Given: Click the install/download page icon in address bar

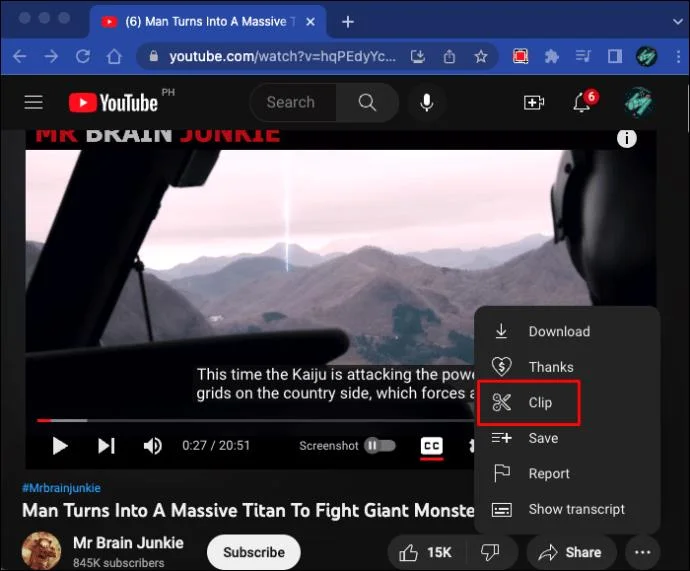Looking at the screenshot, I should (418, 56).
